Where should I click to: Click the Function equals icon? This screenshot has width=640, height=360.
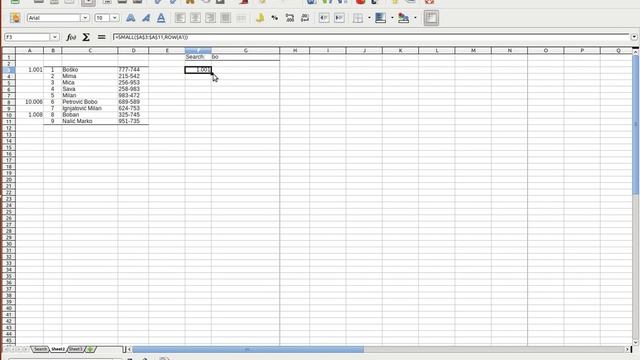click(101, 37)
